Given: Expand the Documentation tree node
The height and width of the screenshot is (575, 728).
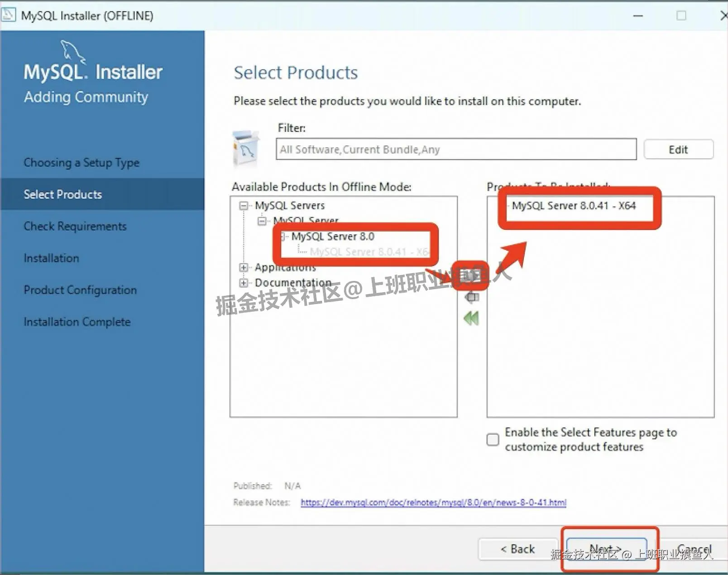Looking at the screenshot, I should [x=244, y=282].
